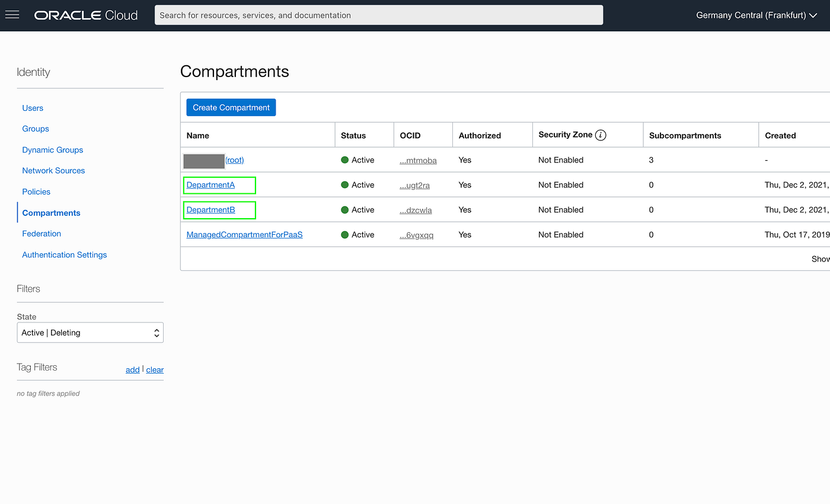The width and height of the screenshot is (830, 504).
Task: Click the green Active status dot for DepartmentA
Action: [x=344, y=184]
